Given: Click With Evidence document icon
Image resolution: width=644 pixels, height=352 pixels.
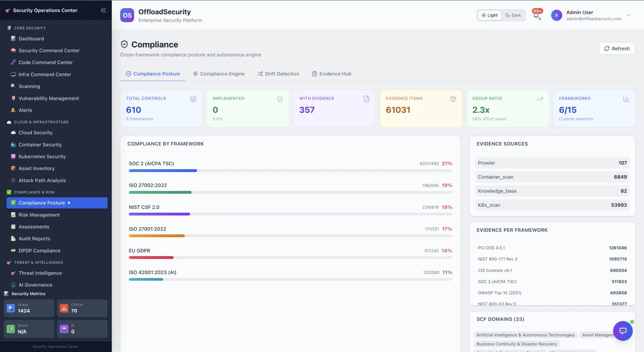Looking at the screenshot, I should [366, 99].
